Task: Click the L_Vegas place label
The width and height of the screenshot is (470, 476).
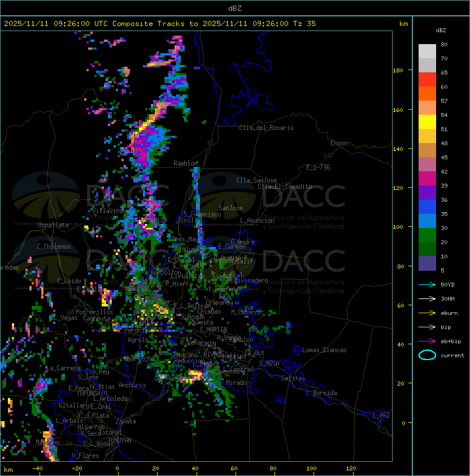Action: (x=66, y=318)
